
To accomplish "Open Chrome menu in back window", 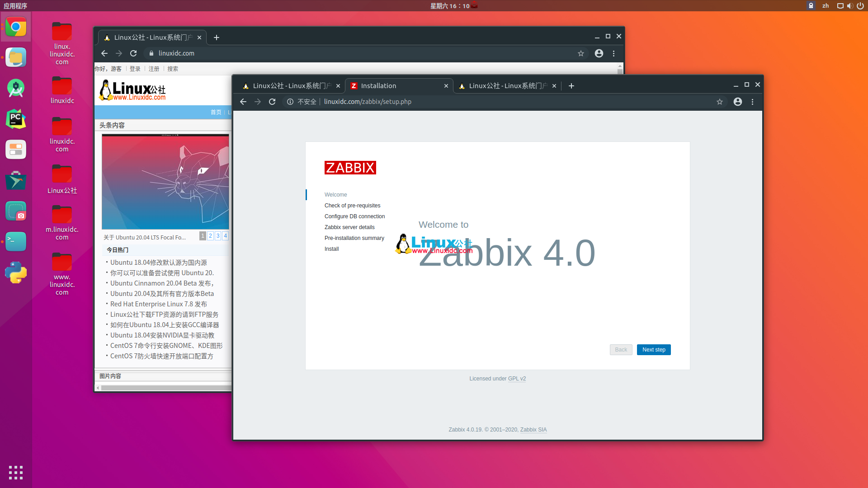I will tap(614, 53).
